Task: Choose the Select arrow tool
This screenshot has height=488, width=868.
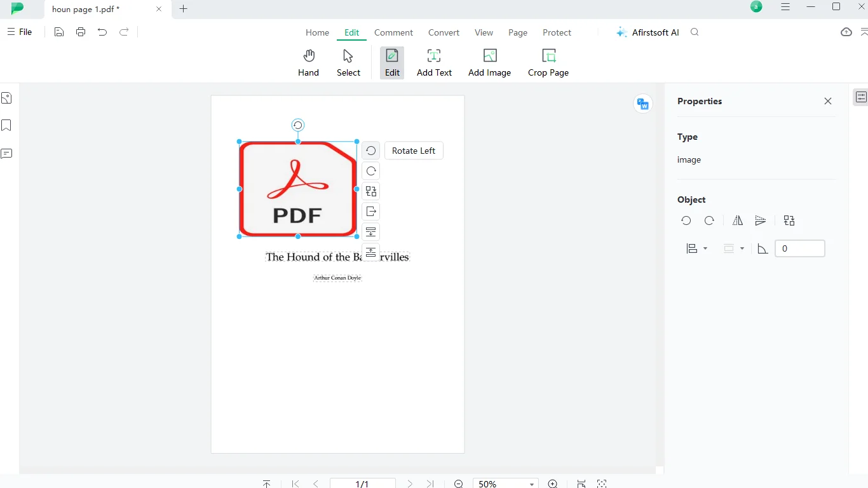Action: click(x=348, y=63)
